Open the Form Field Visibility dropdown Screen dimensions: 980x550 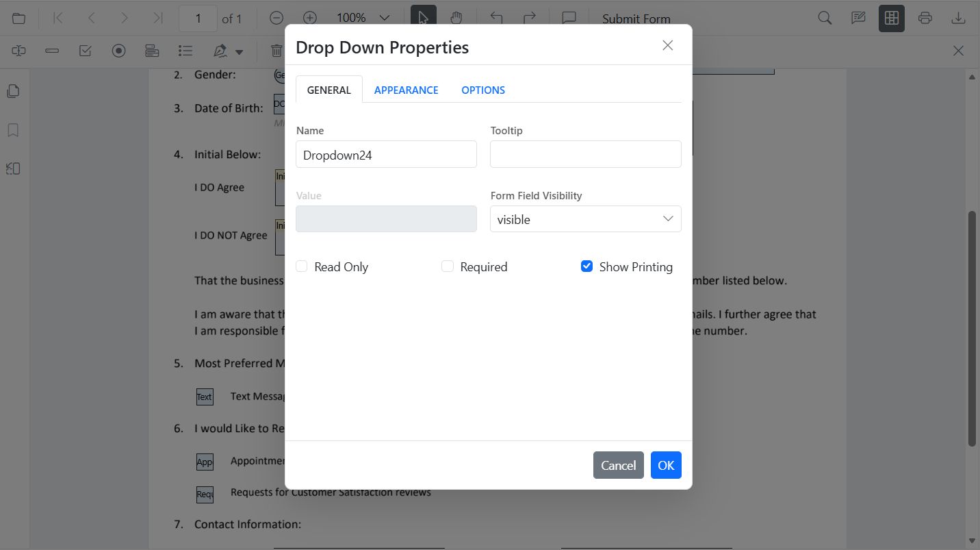tap(586, 219)
